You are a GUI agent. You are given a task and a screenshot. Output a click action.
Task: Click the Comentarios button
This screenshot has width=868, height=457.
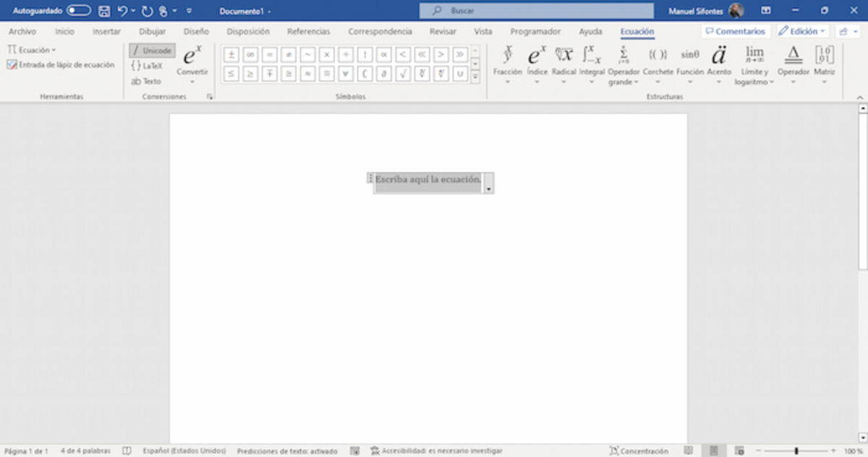[x=734, y=30]
